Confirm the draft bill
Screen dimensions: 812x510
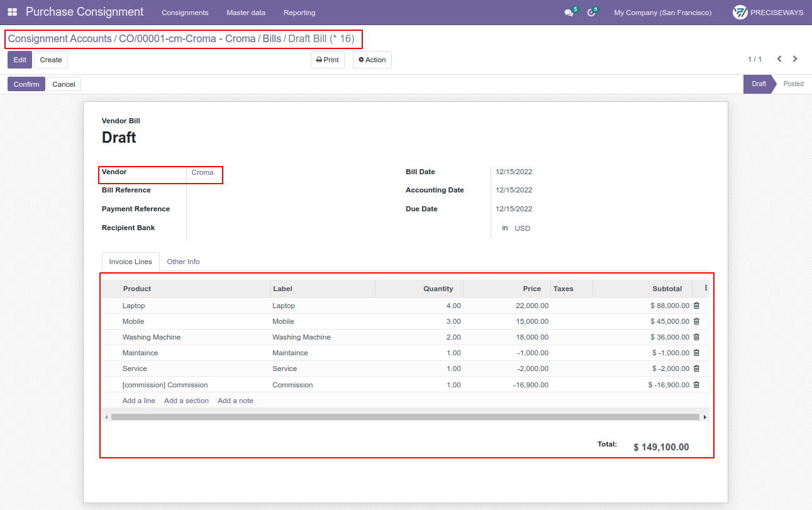click(26, 84)
